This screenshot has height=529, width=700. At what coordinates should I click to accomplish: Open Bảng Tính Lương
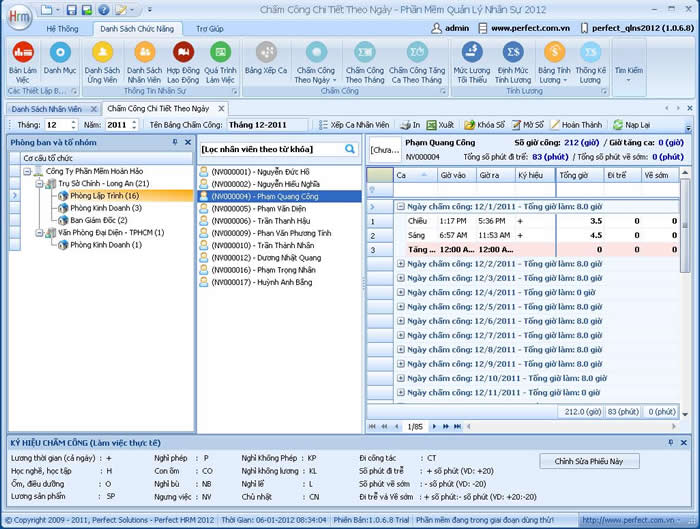point(554,62)
